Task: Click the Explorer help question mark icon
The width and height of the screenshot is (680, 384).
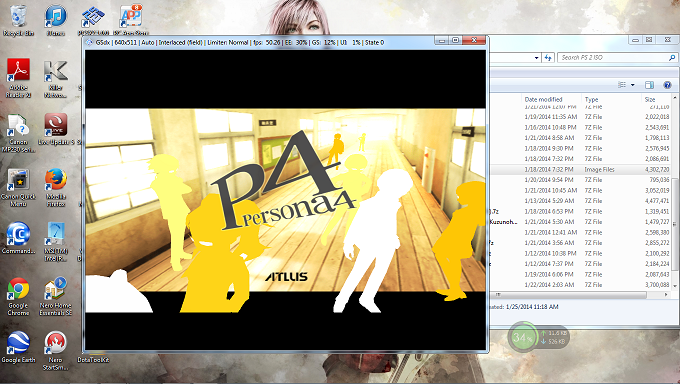Action: tap(667, 85)
